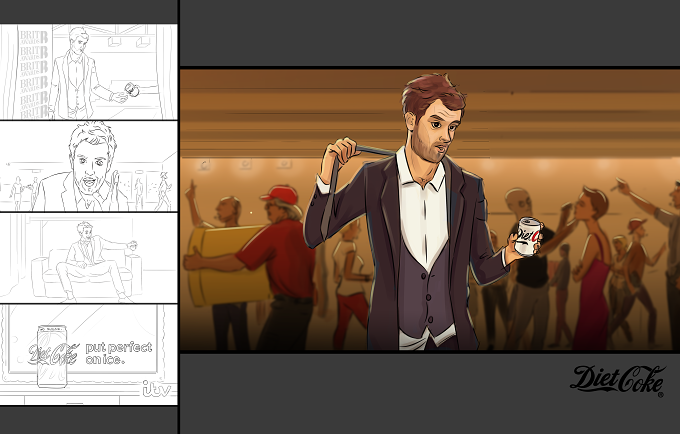The height and width of the screenshot is (434, 680).
Task: Select the fourth storyboard sketch with Diet Coke can
Action: pyautogui.click(x=88, y=355)
